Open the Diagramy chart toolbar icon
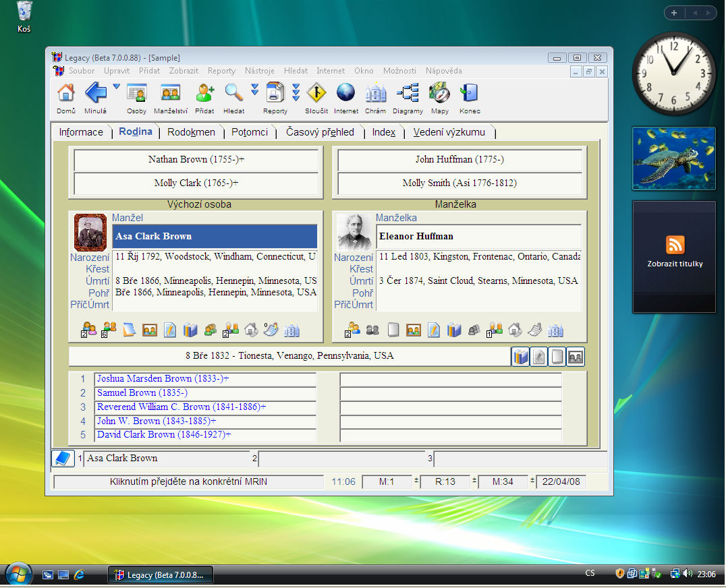Screen dimensions: 726x588 408,93
